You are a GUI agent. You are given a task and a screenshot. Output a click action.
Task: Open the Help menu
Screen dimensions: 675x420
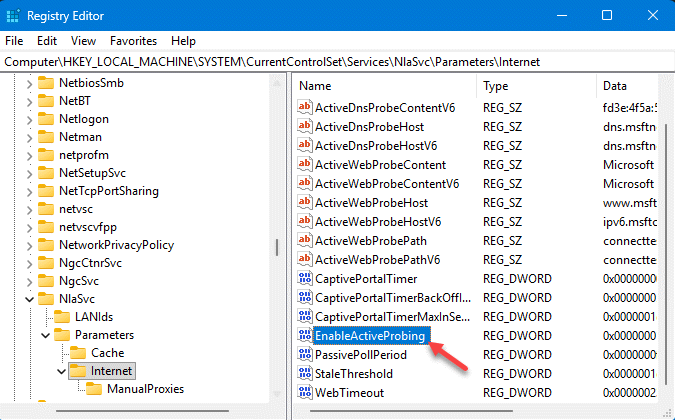[183, 41]
